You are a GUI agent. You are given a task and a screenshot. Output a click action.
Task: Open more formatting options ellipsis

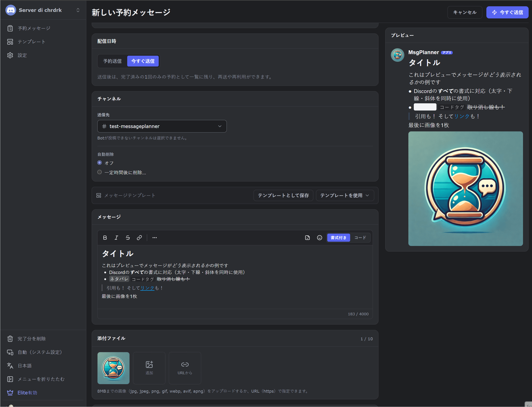155,238
